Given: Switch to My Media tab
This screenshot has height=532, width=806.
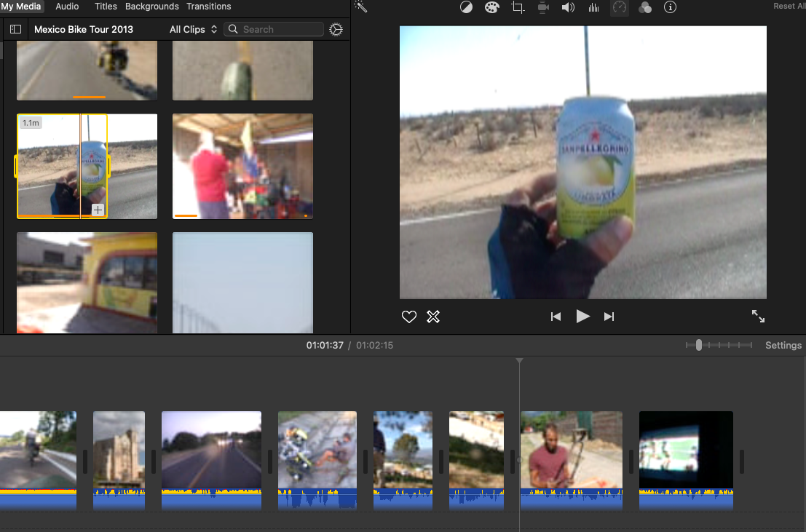Looking at the screenshot, I should (x=21, y=6).
